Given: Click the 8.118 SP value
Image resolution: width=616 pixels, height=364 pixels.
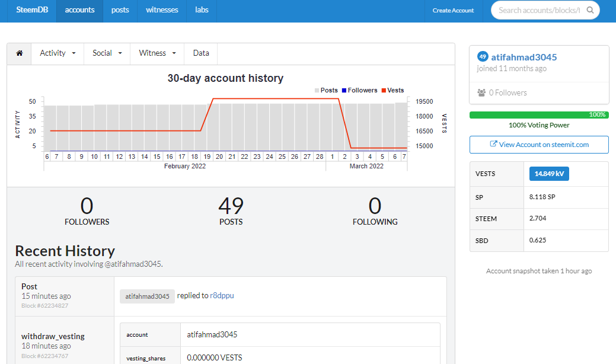Looking at the screenshot, I should point(542,197).
